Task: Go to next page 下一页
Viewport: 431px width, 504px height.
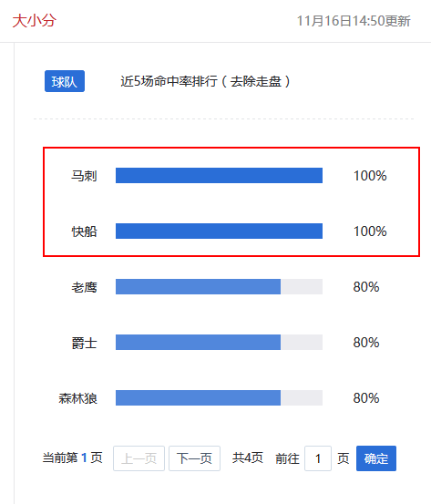Action: click(x=194, y=458)
